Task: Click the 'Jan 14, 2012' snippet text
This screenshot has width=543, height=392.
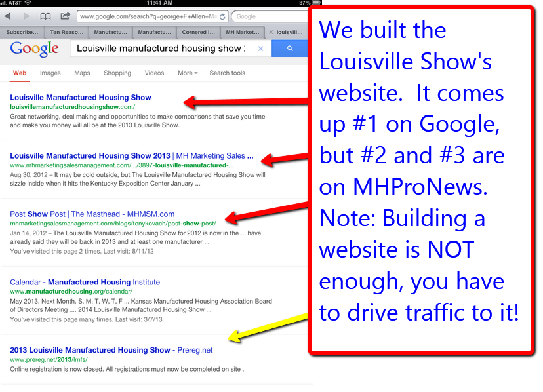Action: tap(135, 237)
